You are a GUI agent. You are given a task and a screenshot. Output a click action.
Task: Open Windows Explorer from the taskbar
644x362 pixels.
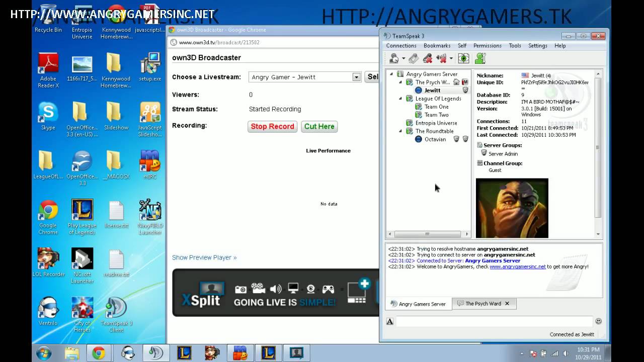(72, 353)
